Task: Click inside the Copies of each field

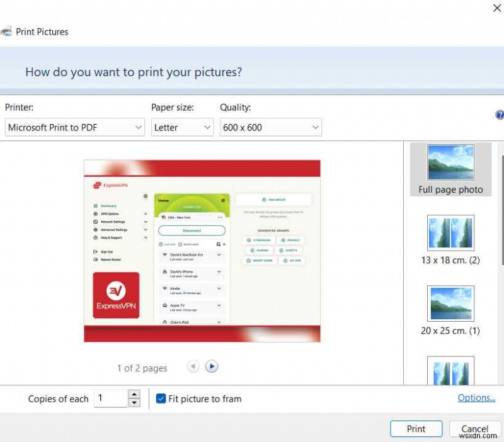Action: tap(113, 398)
